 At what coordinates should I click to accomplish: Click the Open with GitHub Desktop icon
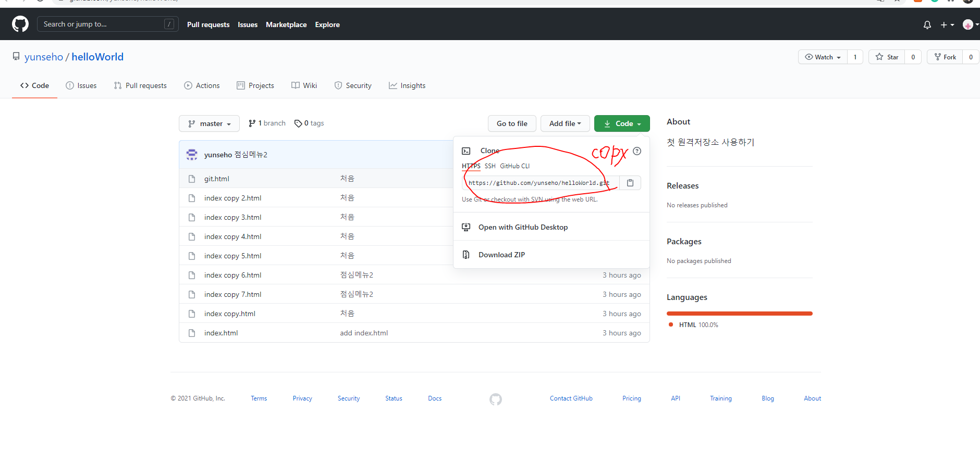pyautogui.click(x=466, y=227)
